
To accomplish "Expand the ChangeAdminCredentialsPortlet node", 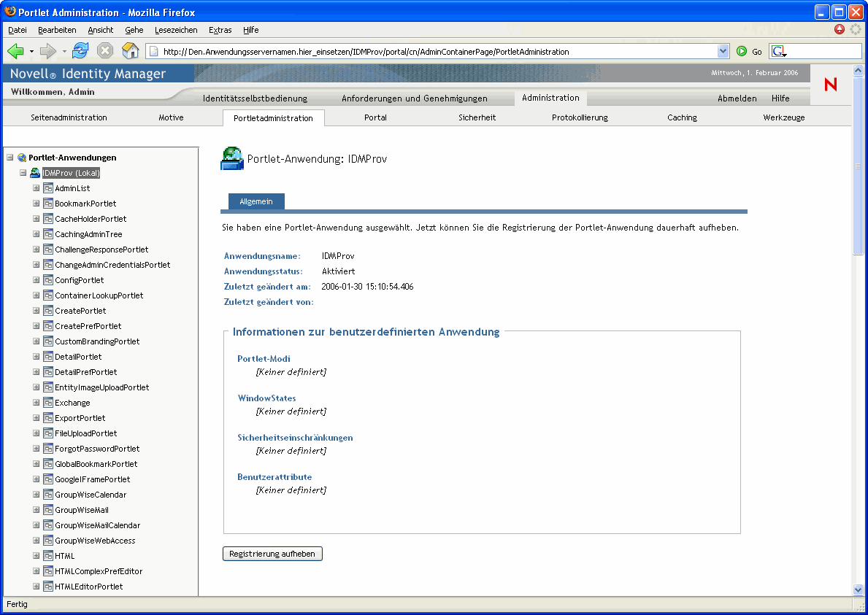I will coord(36,265).
